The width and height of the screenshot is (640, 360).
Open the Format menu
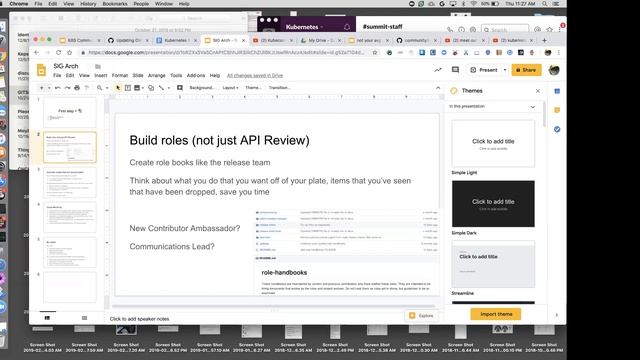[x=120, y=76]
